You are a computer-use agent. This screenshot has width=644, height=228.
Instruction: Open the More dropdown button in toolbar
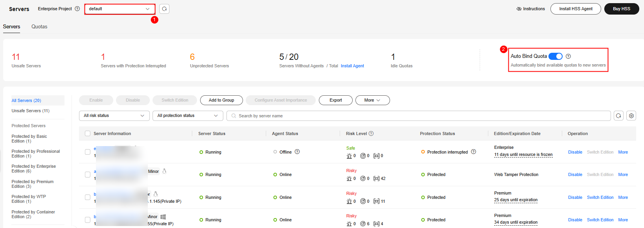point(372,100)
